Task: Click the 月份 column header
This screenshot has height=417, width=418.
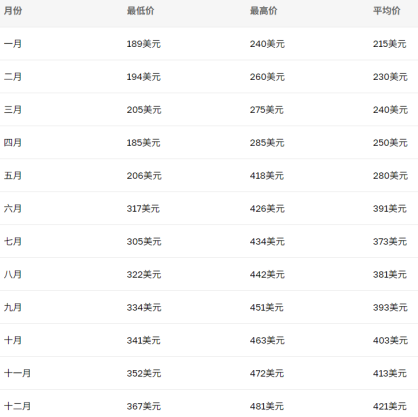Action: (x=13, y=11)
